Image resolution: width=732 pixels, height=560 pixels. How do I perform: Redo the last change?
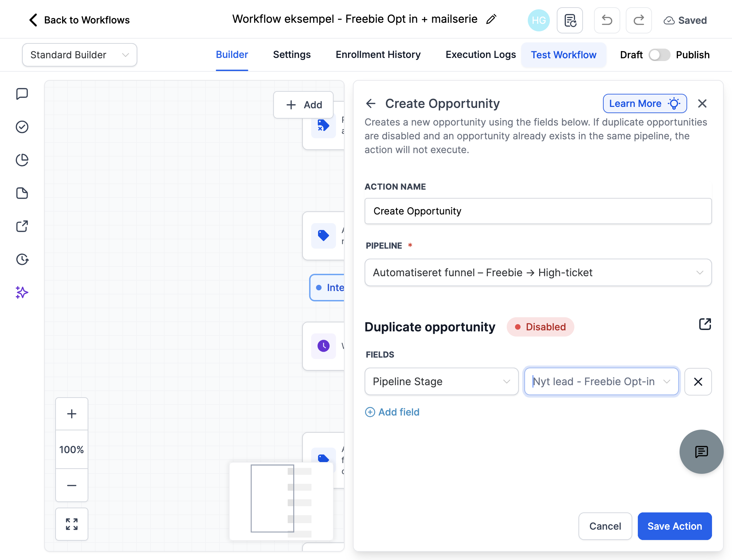click(x=639, y=20)
